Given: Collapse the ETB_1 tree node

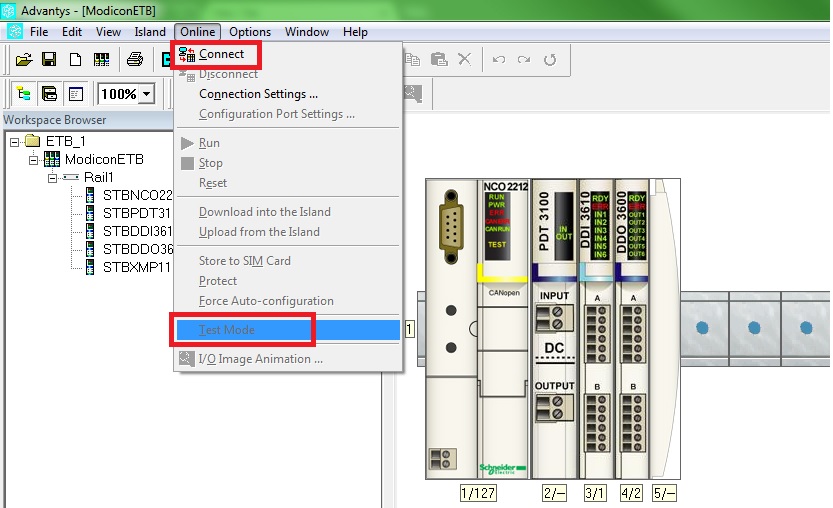Looking at the screenshot, I should coord(14,141).
